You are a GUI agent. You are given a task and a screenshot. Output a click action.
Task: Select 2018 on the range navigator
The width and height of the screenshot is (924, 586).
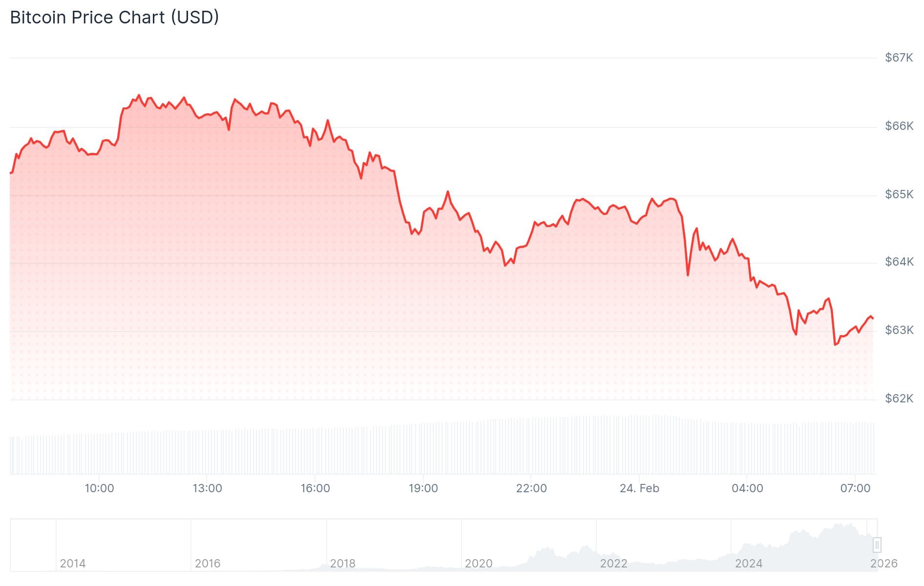[x=343, y=564]
